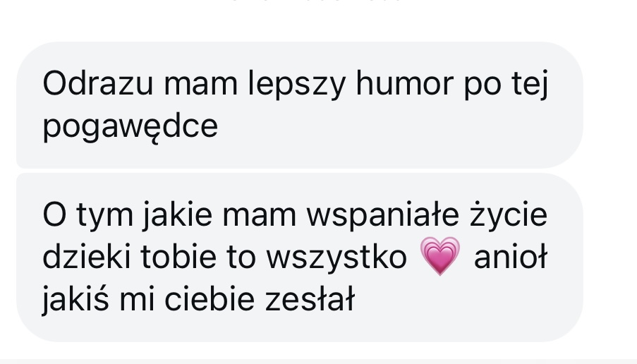Screen dimensions: 637x364
Task: Click the word "wszystko" before the heart
Action: pyautogui.click(x=336, y=259)
